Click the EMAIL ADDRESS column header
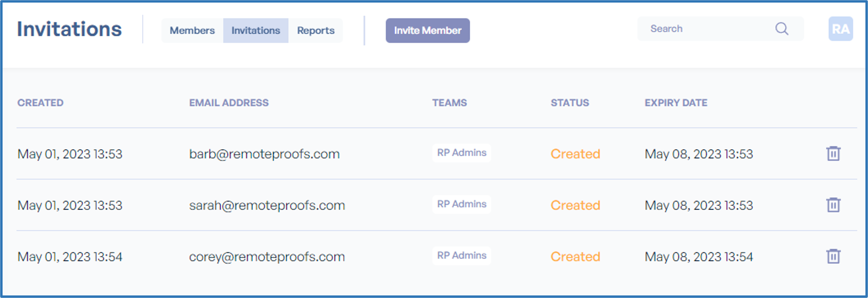868x298 pixels. [x=229, y=102]
